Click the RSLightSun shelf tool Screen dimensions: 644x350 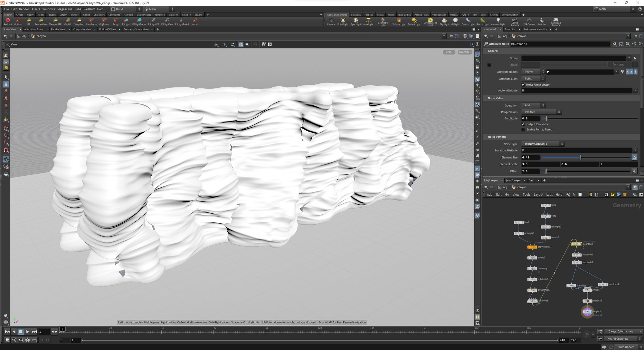[167, 21]
